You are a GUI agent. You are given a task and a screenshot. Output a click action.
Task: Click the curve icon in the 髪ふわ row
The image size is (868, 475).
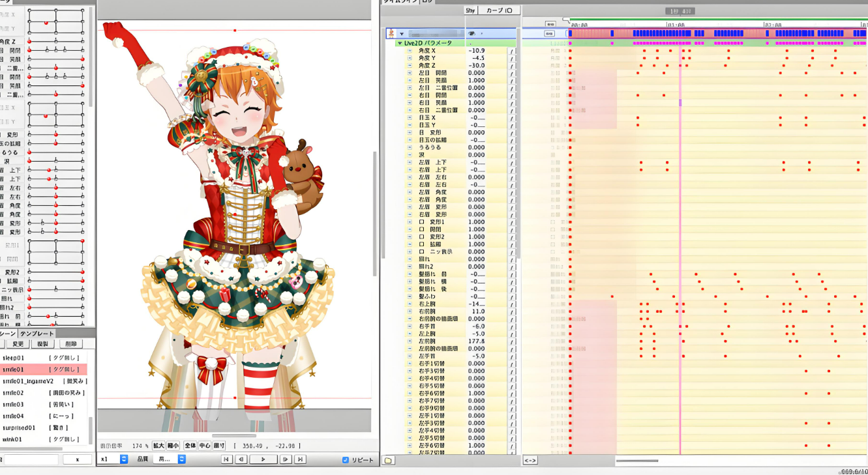[x=513, y=296]
